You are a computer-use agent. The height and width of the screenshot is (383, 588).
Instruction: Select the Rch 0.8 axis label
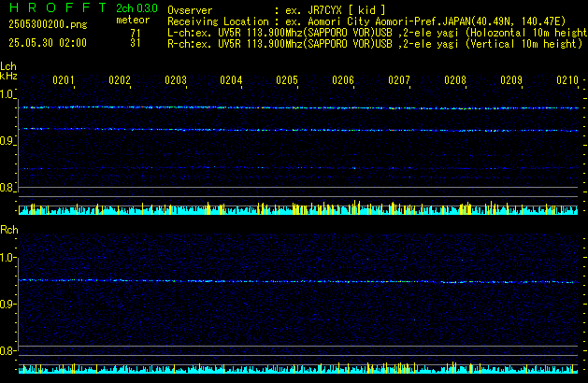tap(7, 351)
